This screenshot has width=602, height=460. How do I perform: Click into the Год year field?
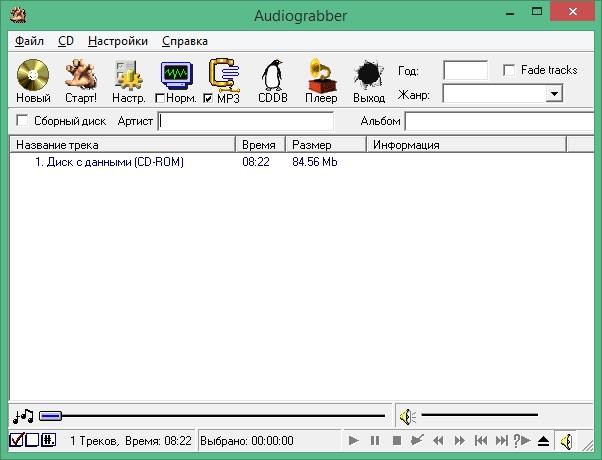coord(465,70)
